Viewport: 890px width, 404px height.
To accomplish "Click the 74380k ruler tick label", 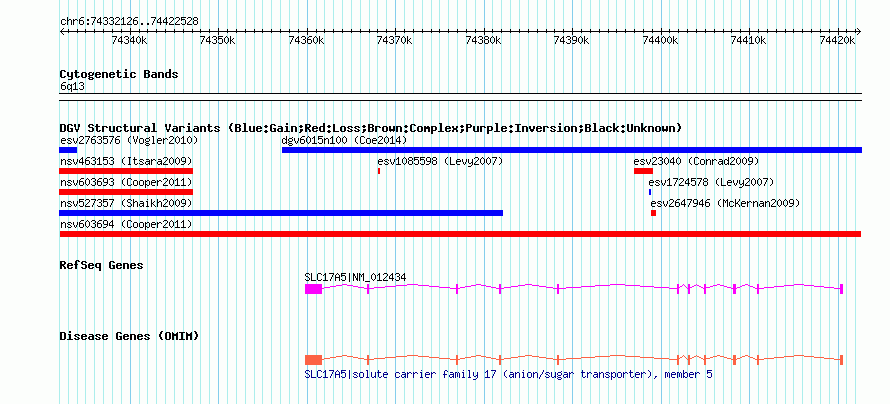I will point(483,40).
